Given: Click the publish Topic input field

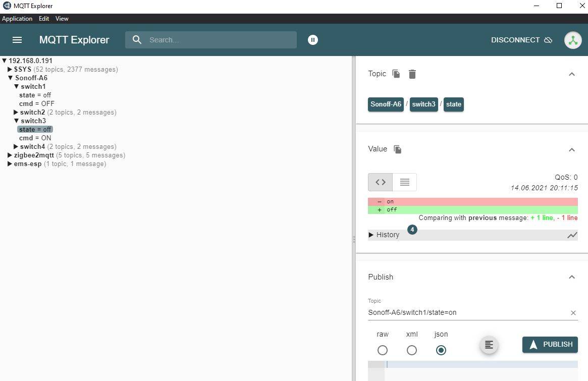Looking at the screenshot, I should click(467, 313).
